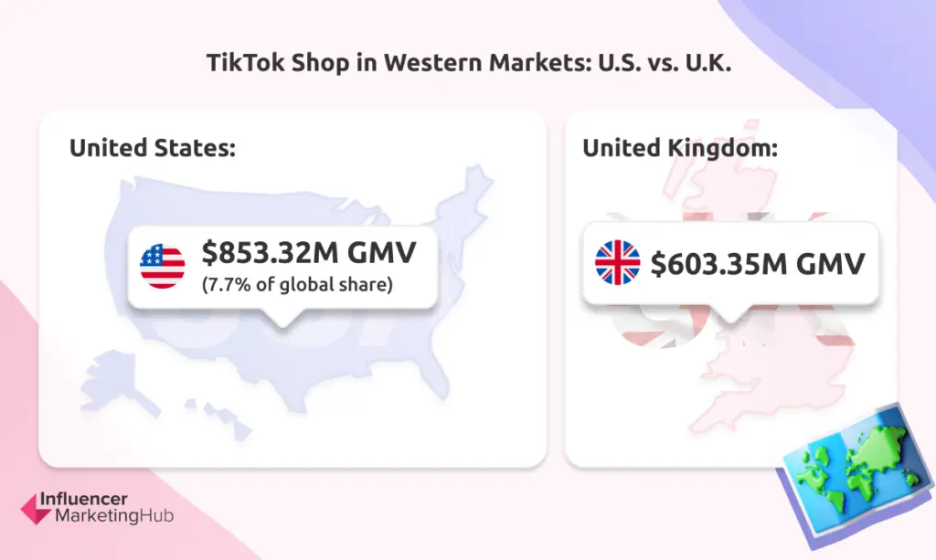Click the "(7.7% of global share)" text
Screen dimensions: 936x560
(x=297, y=285)
